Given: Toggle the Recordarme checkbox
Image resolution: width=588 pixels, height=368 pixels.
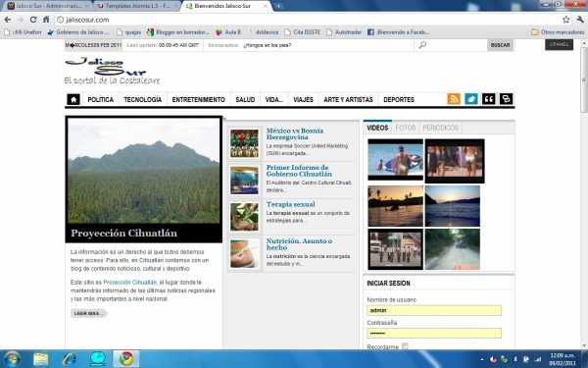Looking at the screenshot, I should point(405,346).
